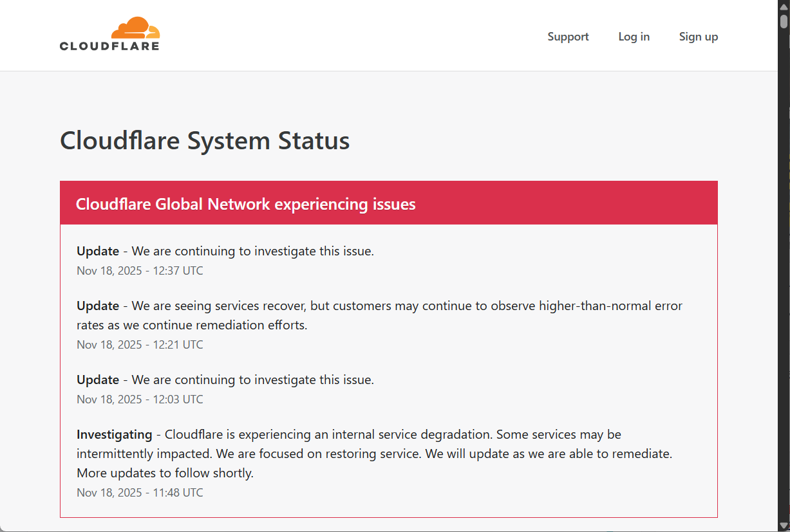790x532 pixels.
Task: Select the orange cloud graphic in the header
Action: click(x=135, y=27)
